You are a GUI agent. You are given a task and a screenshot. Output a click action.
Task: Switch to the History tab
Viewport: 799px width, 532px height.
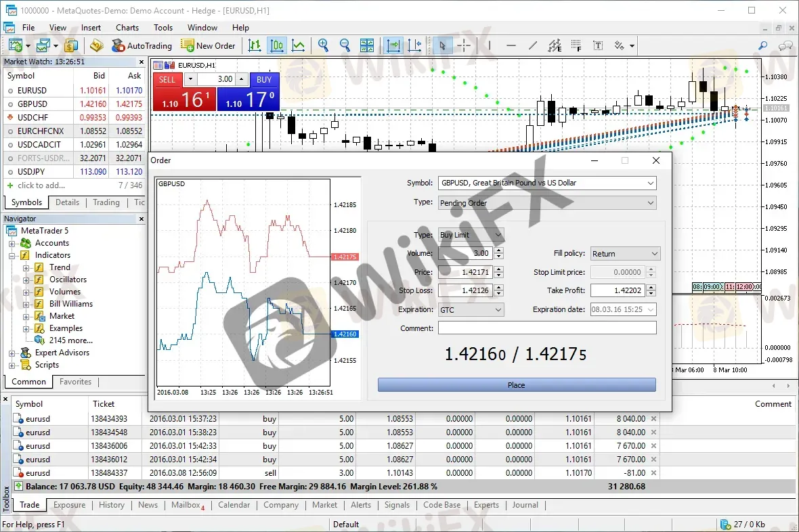[111, 504]
